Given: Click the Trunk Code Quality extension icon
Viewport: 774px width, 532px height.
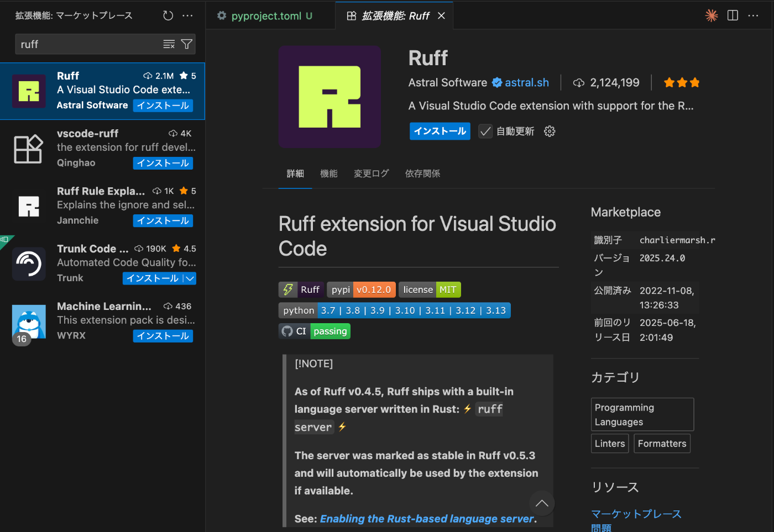Looking at the screenshot, I should pos(29,264).
